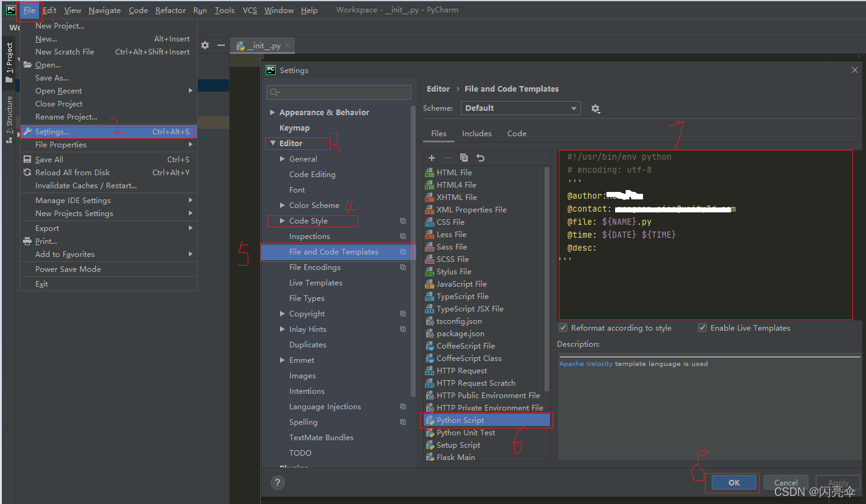The width and height of the screenshot is (866, 504).
Task: Click Editor in the settings breadcrumb
Action: coord(438,89)
